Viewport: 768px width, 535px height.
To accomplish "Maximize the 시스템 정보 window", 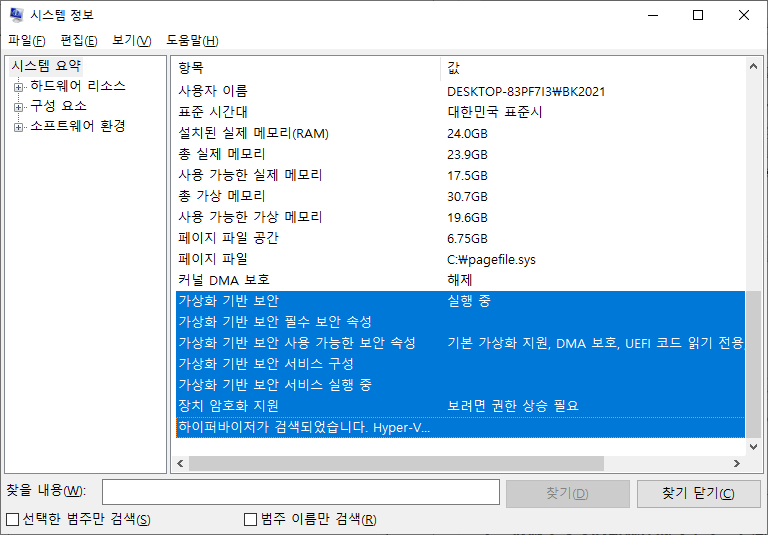I will pos(698,15).
